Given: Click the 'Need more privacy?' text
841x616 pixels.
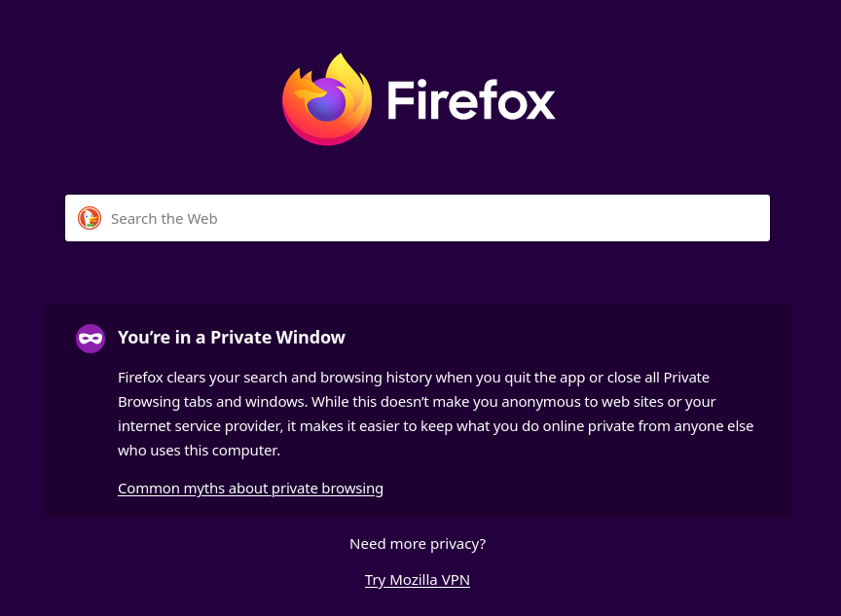Looking at the screenshot, I should [418, 544].
